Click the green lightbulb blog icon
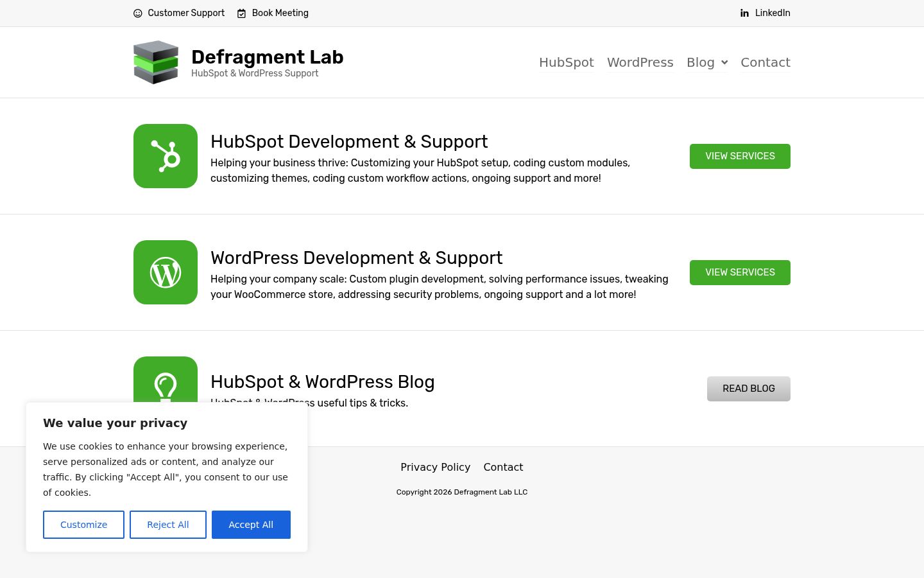The height and width of the screenshot is (578, 924). [166, 380]
